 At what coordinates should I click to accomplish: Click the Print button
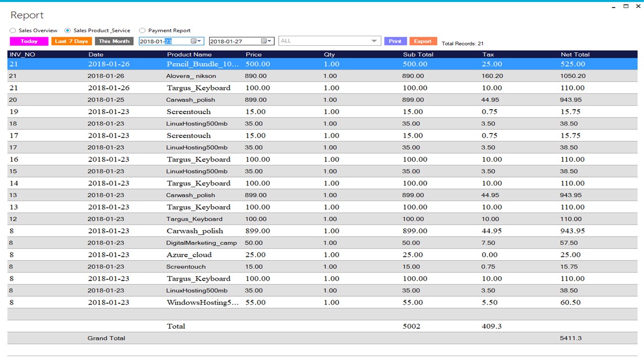pos(395,41)
